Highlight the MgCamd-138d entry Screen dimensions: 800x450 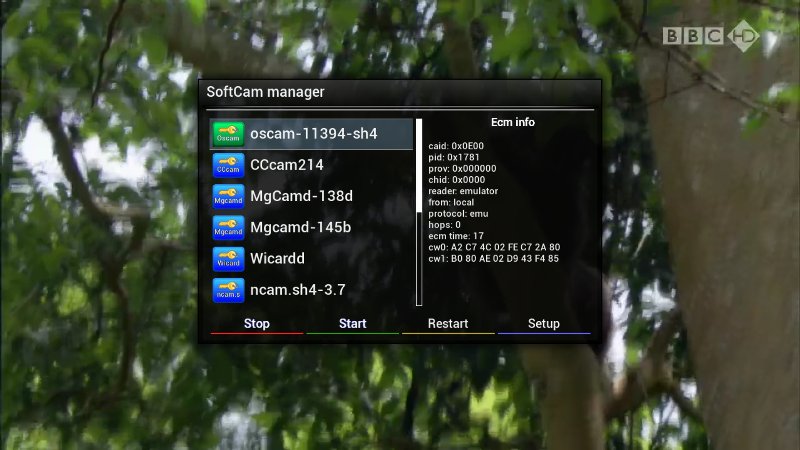coord(301,196)
